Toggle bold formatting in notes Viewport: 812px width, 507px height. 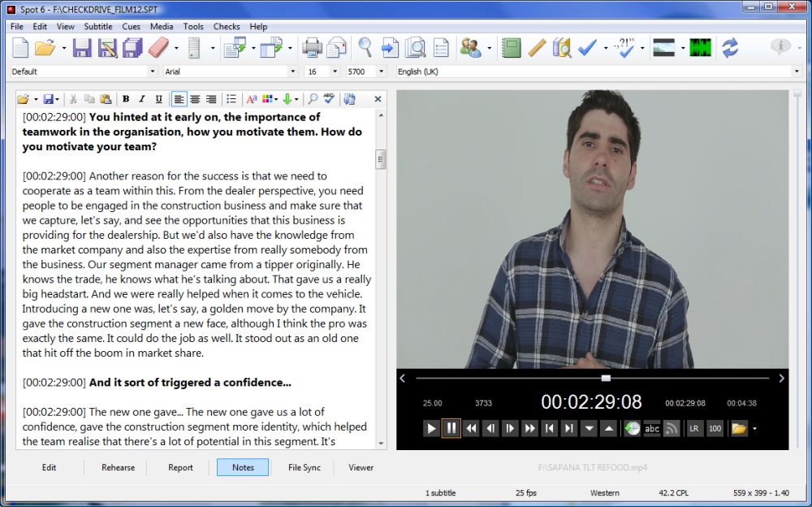125,98
